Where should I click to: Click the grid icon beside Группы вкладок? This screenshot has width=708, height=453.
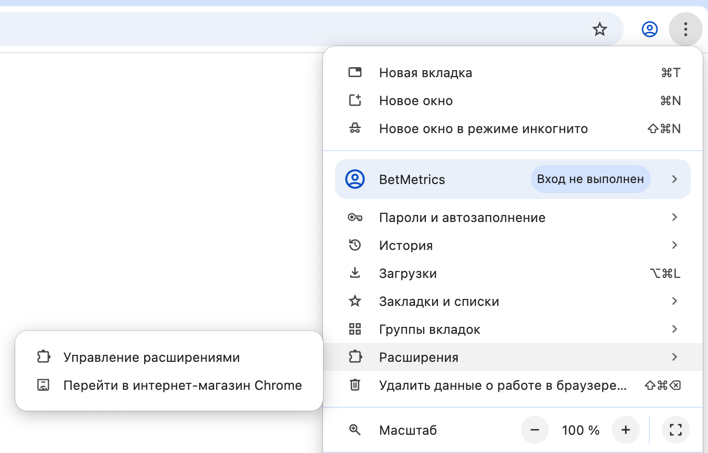(355, 329)
